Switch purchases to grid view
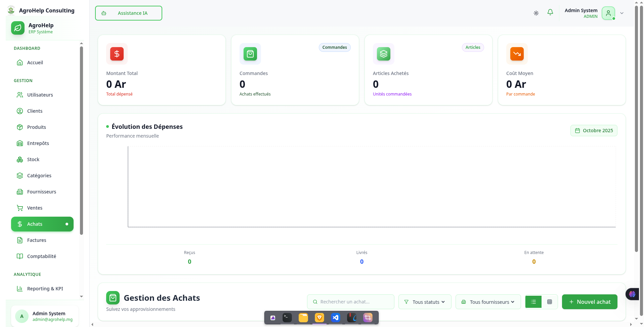Viewport: 644px width, 327px height. point(550,302)
